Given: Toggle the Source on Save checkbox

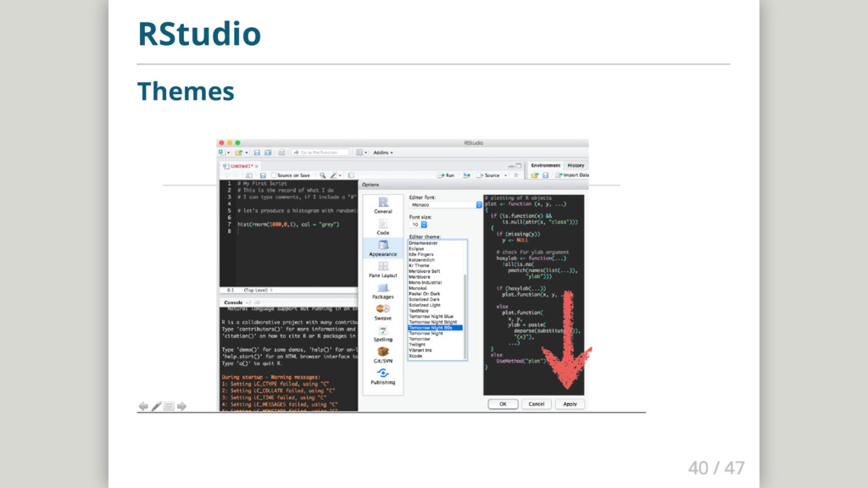Looking at the screenshot, I should (274, 175).
